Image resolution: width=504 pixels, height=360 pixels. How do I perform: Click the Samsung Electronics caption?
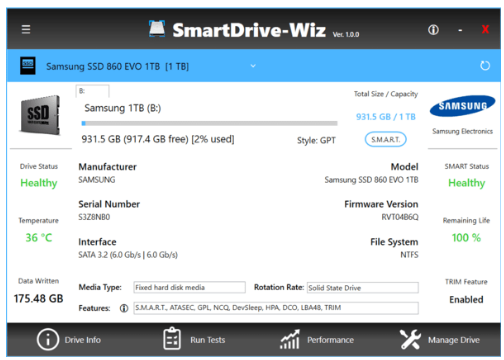[x=462, y=131]
